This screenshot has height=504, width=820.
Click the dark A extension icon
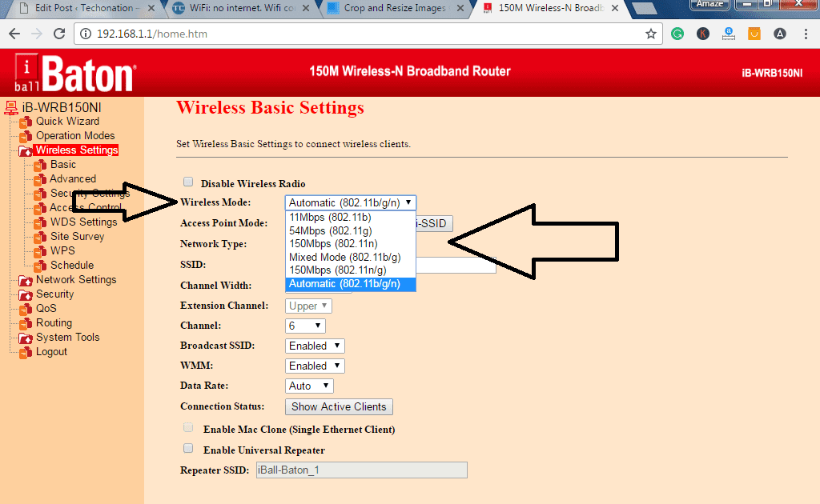[x=780, y=34]
